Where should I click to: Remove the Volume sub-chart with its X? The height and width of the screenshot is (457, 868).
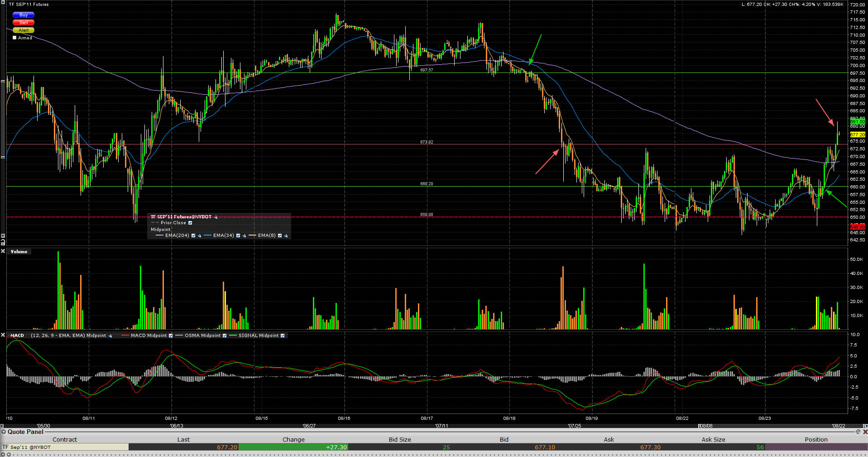pos(3,251)
